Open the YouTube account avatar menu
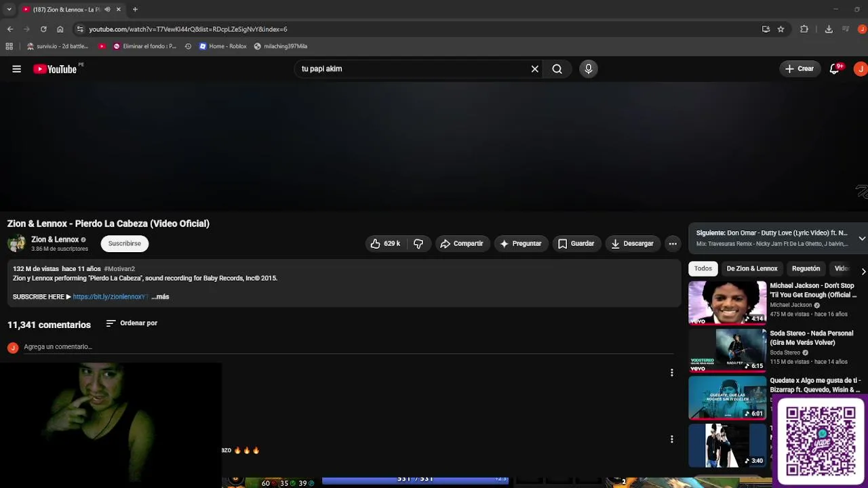Viewport: 868px width, 488px height. click(x=860, y=69)
